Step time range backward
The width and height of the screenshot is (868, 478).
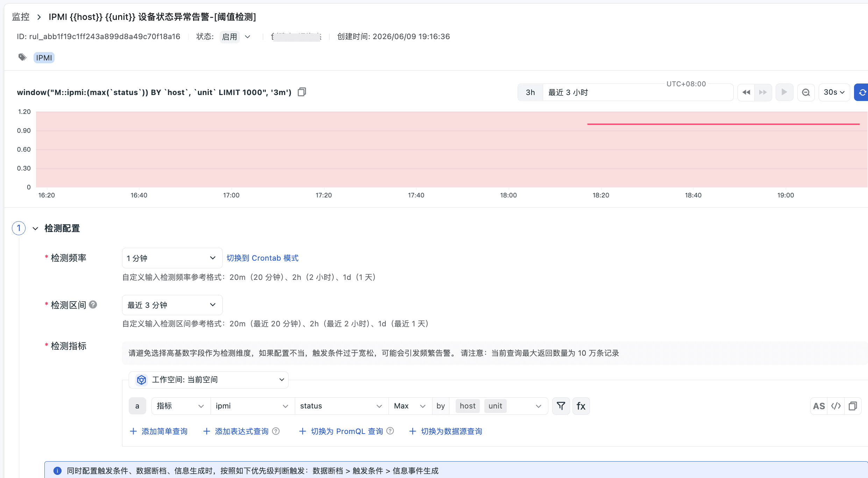coord(746,92)
